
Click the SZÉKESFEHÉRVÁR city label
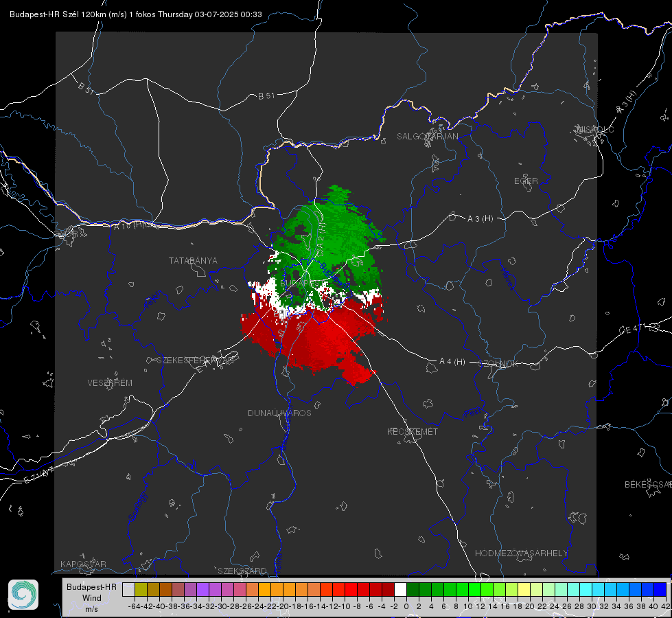(195, 360)
